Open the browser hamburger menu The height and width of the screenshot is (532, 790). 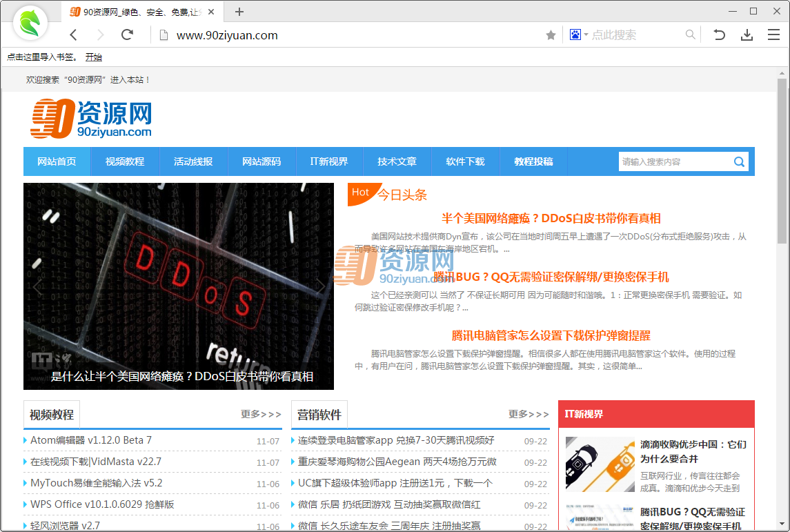774,35
